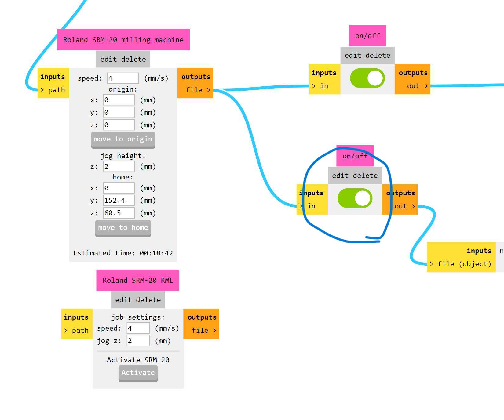Click Activate SRM-20 label text
This screenshot has width=504, height=420.
(x=138, y=360)
